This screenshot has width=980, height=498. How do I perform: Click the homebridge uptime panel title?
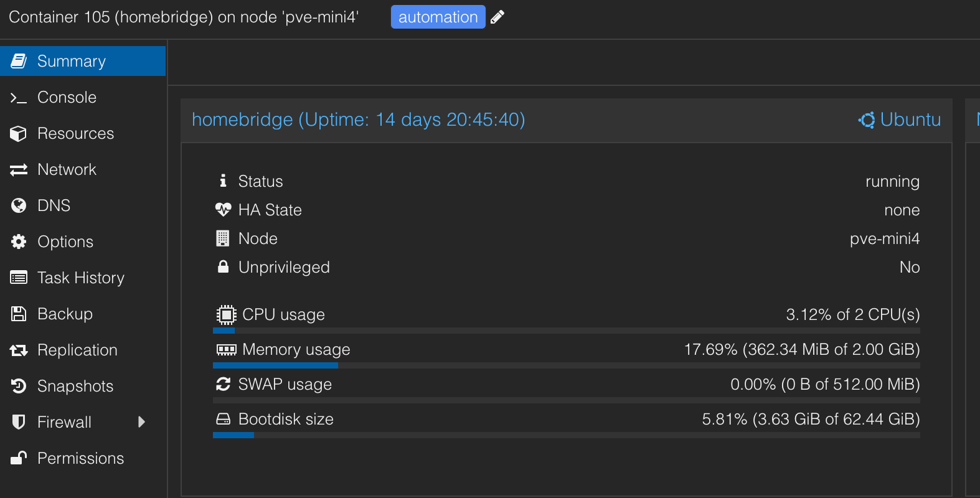[x=358, y=120]
